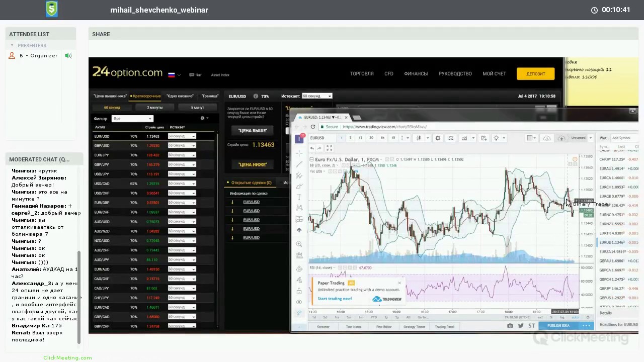Mute the organizer speaker icon

(68, 55)
